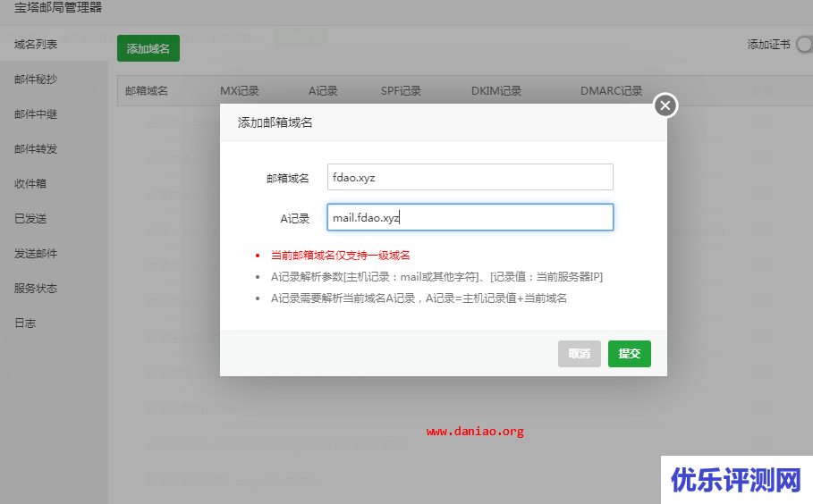Click the SPF记录 column header

tap(401, 91)
